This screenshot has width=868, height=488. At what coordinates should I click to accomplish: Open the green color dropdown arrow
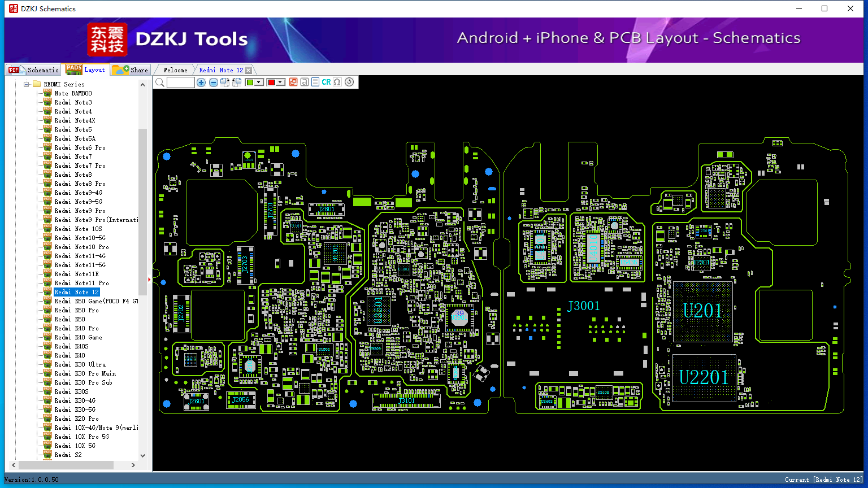click(x=259, y=82)
